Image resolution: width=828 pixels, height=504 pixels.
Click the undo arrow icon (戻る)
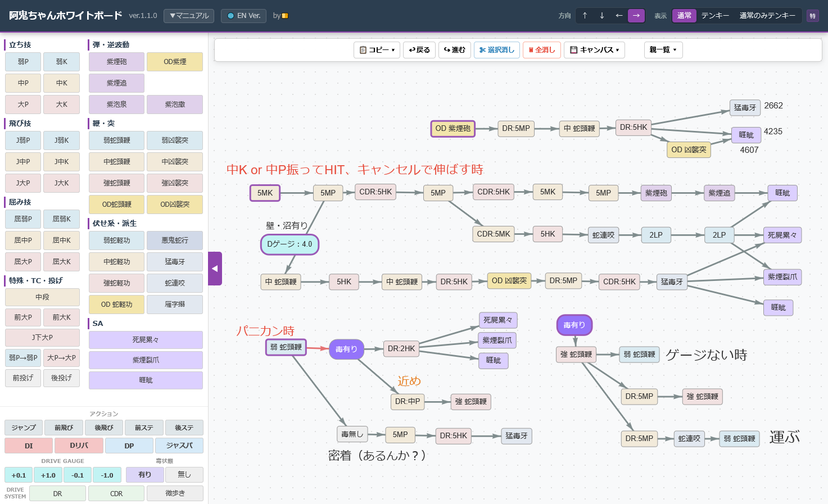click(x=411, y=49)
